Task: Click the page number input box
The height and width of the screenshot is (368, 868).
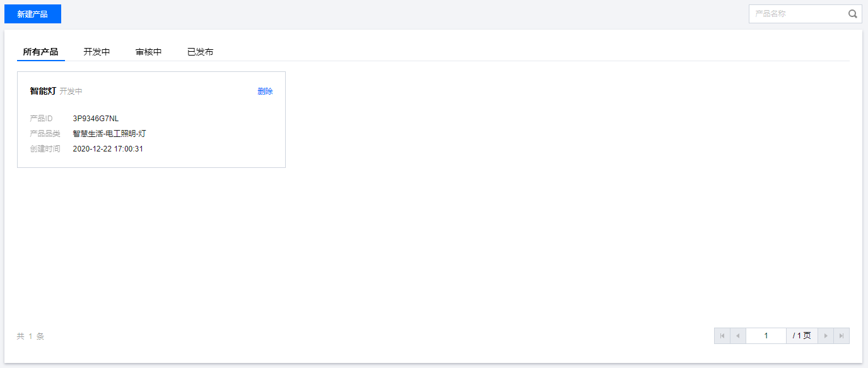Action: coord(766,336)
